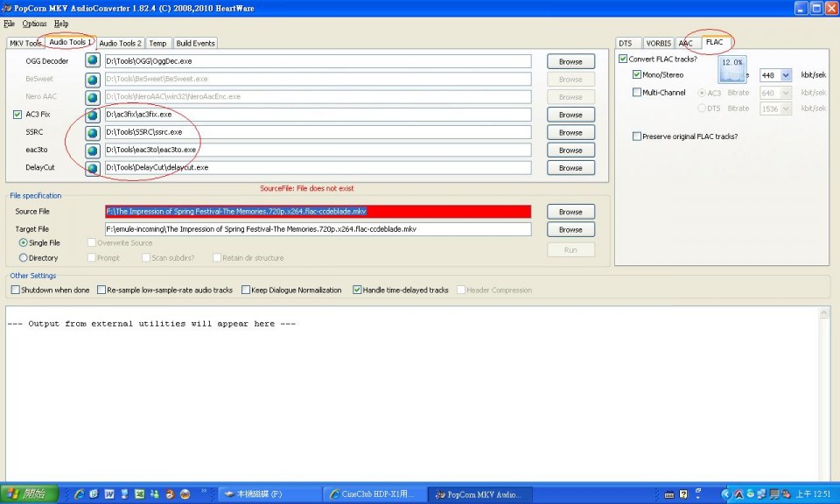Open the File menu
The width and height of the screenshot is (840, 504).
click(x=9, y=24)
